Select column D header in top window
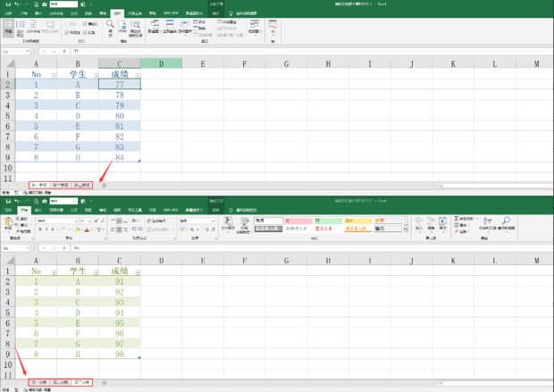 [162, 64]
